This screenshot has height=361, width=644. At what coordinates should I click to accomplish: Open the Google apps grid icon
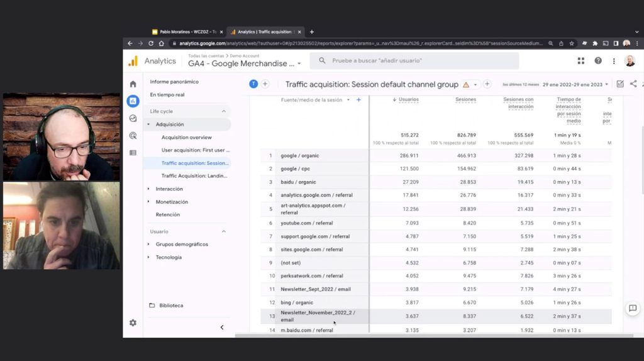coord(580,61)
